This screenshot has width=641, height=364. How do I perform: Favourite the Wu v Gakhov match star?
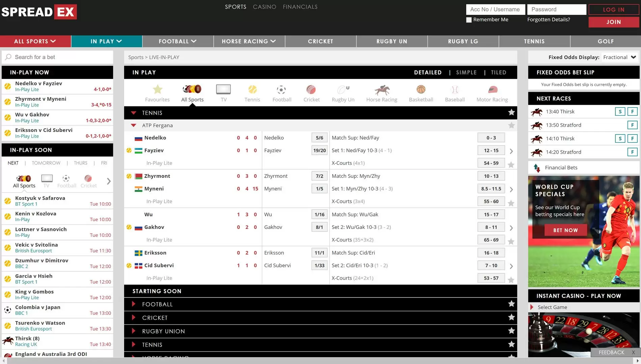pyautogui.click(x=511, y=242)
